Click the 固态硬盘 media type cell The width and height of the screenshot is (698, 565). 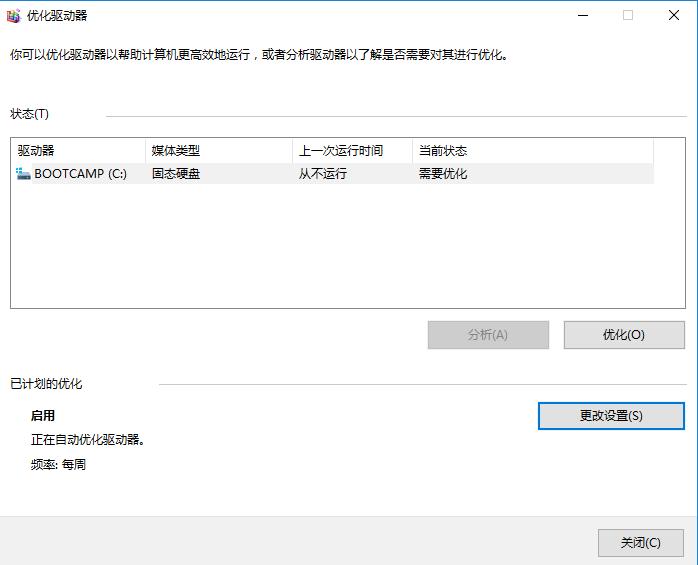coord(176,174)
